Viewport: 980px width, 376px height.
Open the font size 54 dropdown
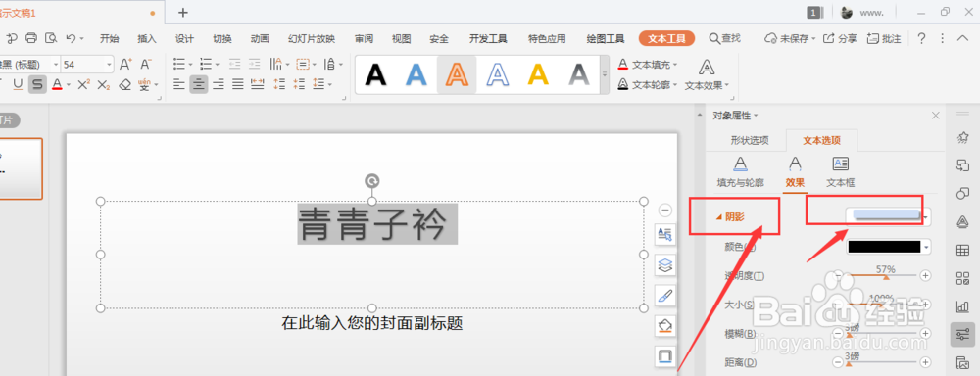click(x=110, y=65)
